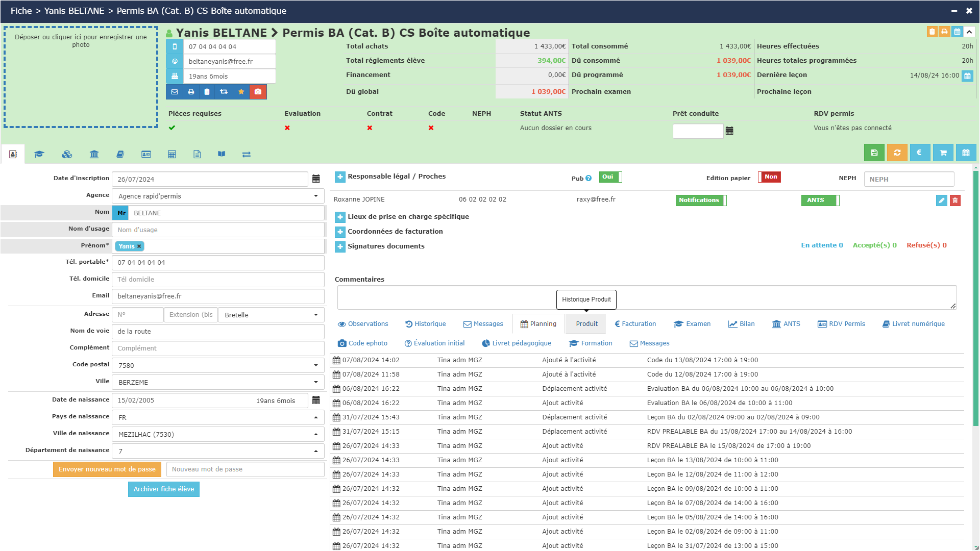Open Ville de naissance MEZILHAC dropdown
980x551 pixels.
click(x=218, y=434)
